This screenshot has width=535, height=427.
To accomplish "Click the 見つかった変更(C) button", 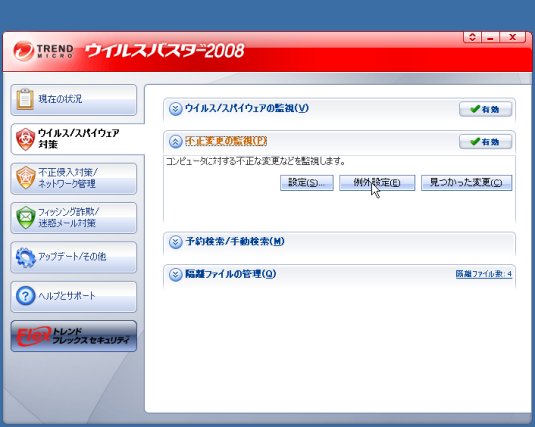I will click(466, 183).
